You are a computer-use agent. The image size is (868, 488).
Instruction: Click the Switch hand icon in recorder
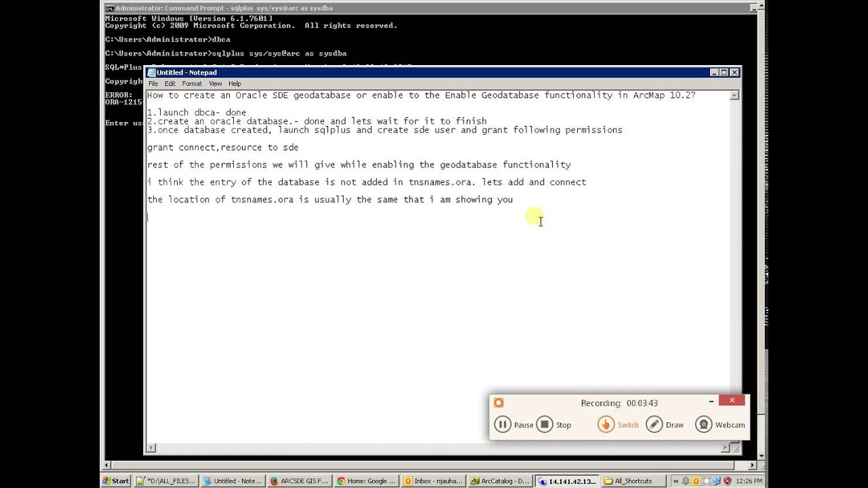[x=606, y=424]
